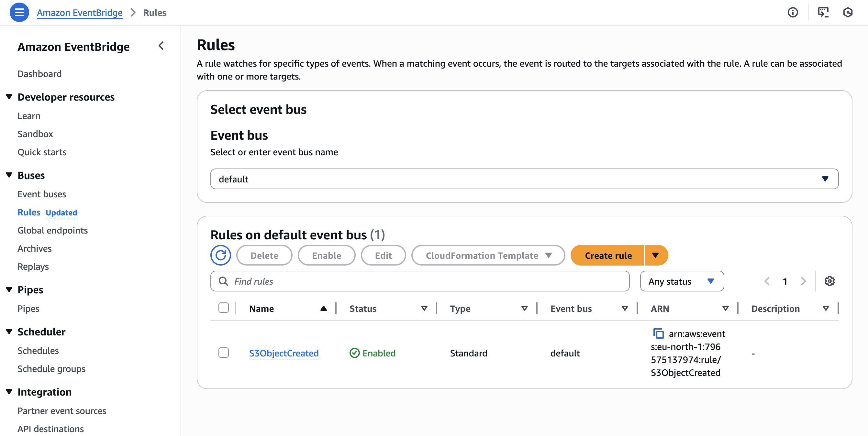This screenshot has width=868, height=436.
Task: Refresh the rules list
Action: [221, 255]
